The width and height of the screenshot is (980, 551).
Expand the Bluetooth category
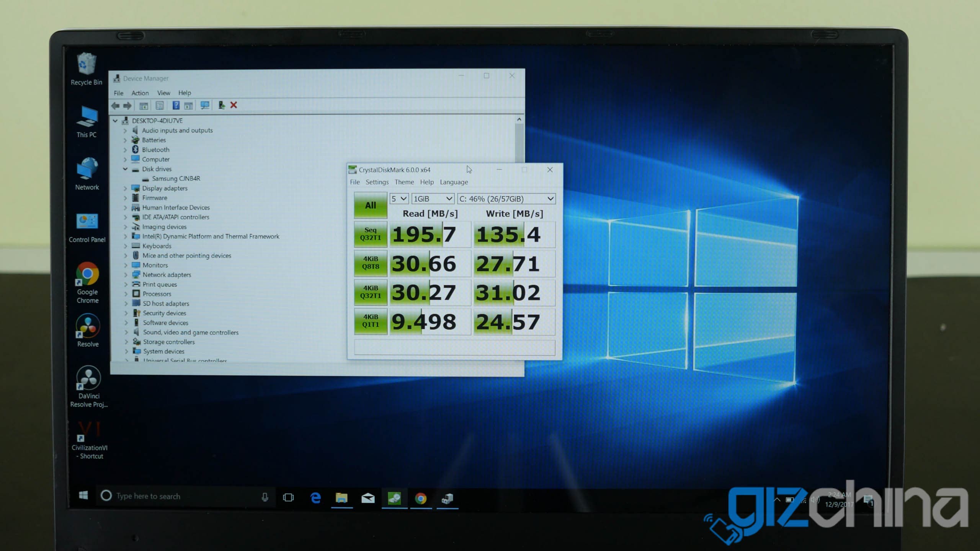click(x=125, y=150)
